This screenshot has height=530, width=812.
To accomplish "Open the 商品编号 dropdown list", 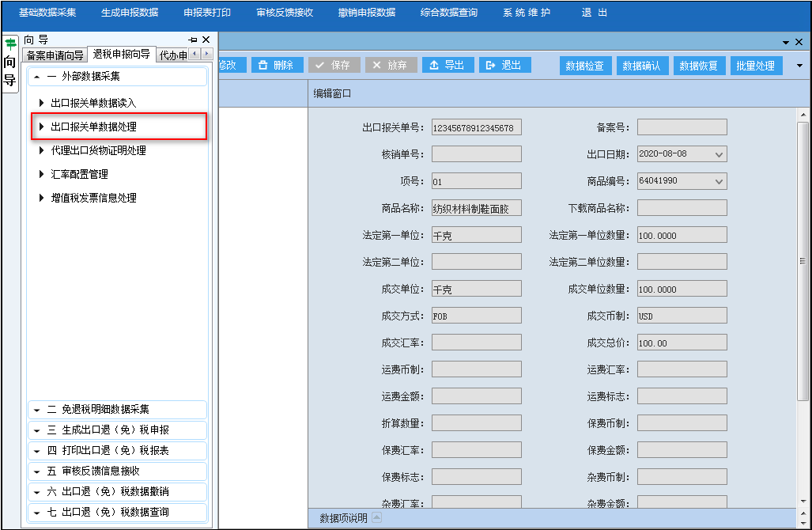I will 719,181.
